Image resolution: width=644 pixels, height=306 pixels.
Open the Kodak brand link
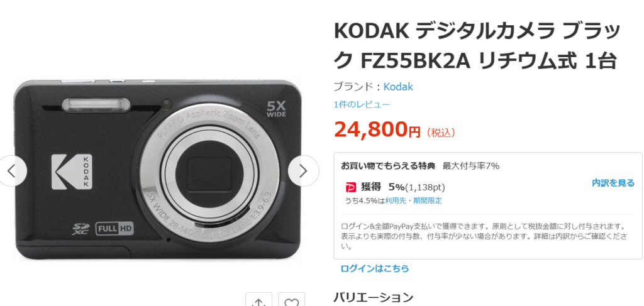tap(398, 87)
